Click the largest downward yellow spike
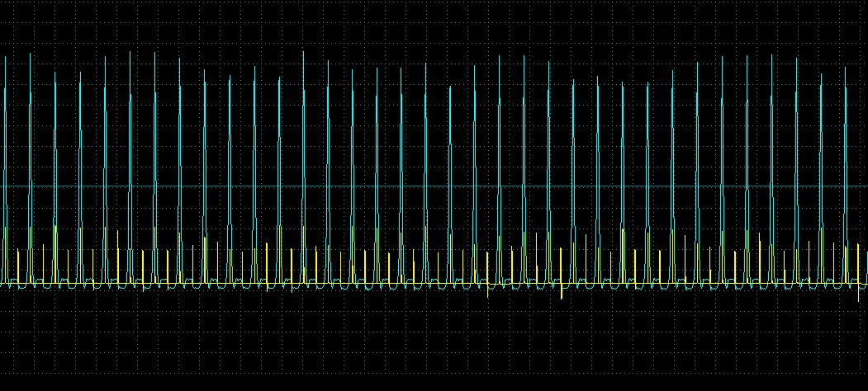868x391 pixels. (x=562, y=297)
